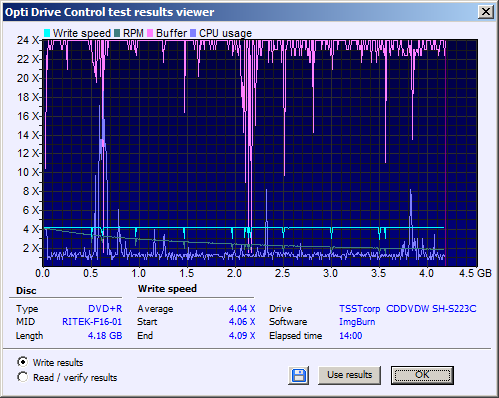Image resolution: width=499 pixels, height=398 pixels.
Task: Close the test results viewer window
Action: (x=486, y=12)
